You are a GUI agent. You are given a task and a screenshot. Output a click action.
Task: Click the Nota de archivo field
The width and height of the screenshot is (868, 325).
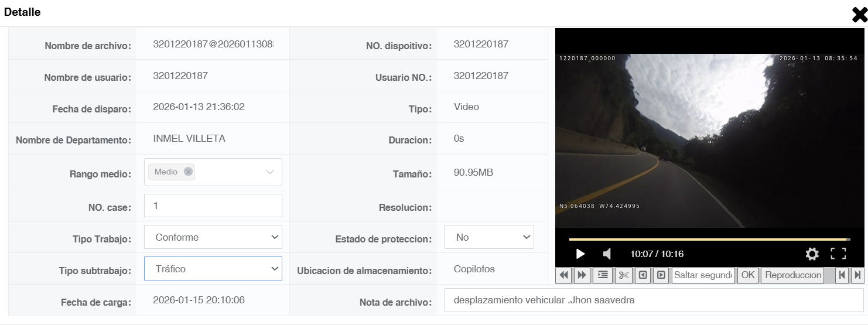(x=654, y=300)
